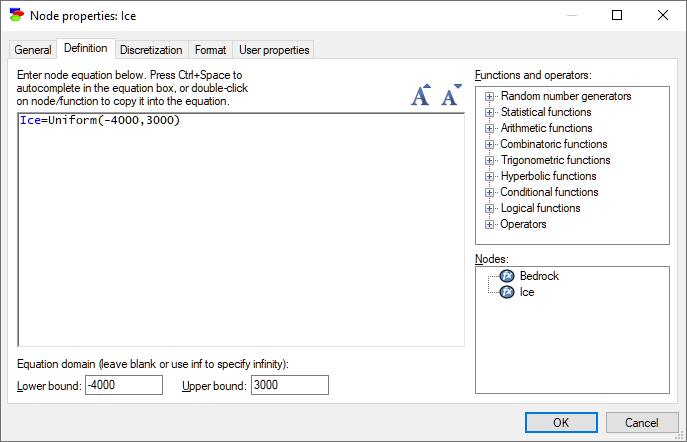This screenshot has height=442, width=687.
Task: Click the Lower bound label
Action: coord(49,386)
